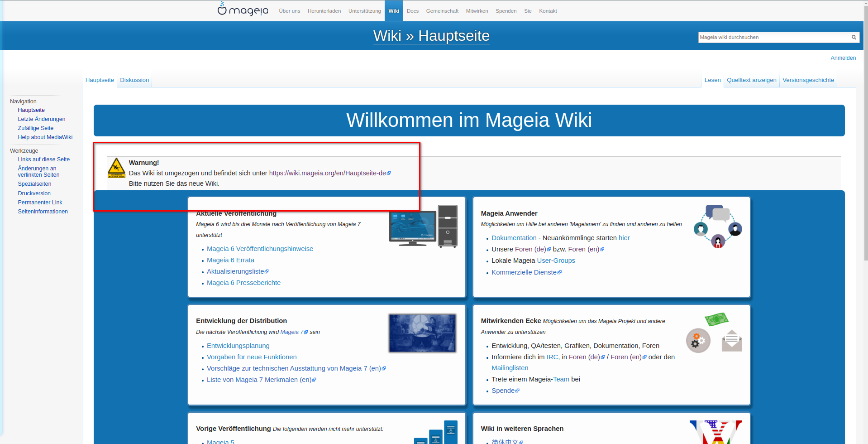
Task: Open the Mageia Team link
Action: pyautogui.click(x=561, y=379)
